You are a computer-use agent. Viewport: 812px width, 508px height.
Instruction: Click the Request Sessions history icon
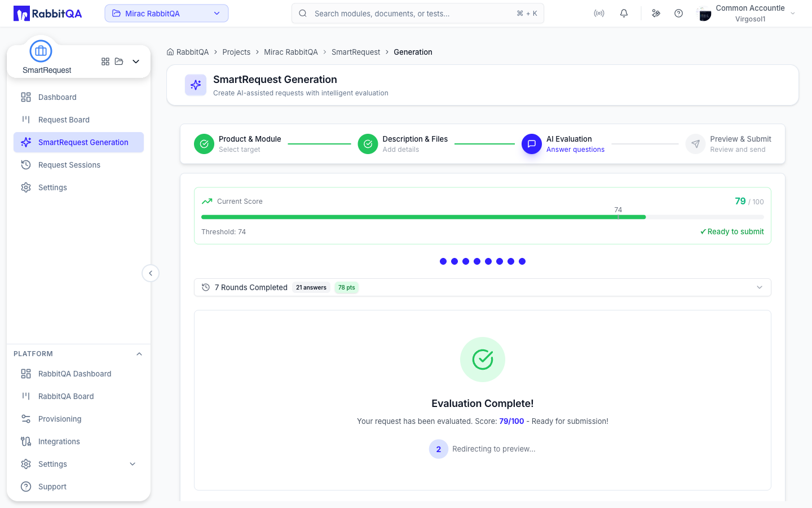26,165
